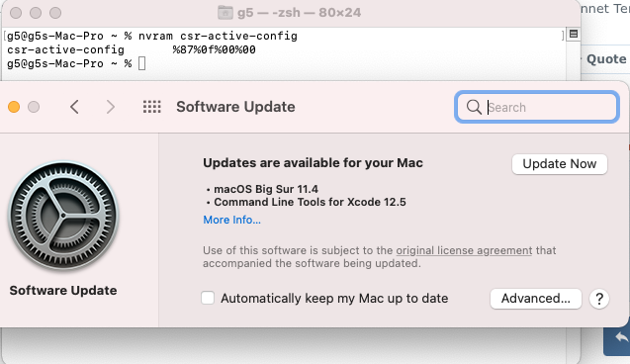Click the Software Update window title
630x364 pixels.
tap(235, 107)
